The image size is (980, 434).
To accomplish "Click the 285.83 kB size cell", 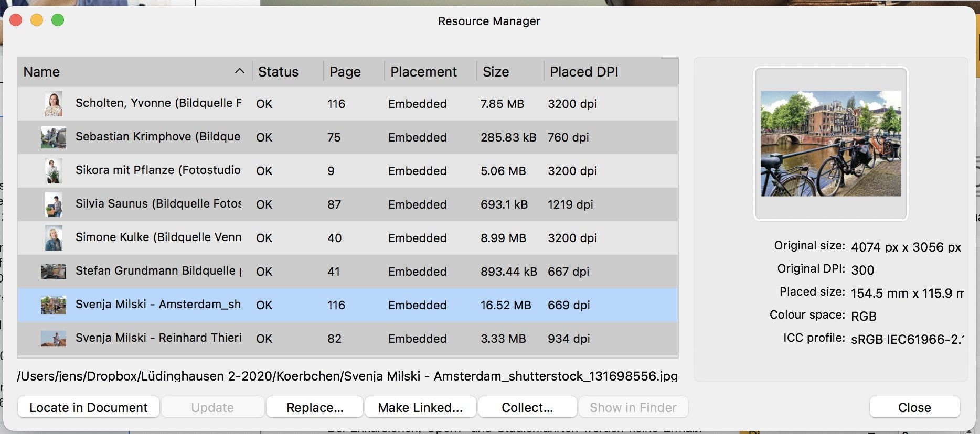I will click(x=508, y=137).
